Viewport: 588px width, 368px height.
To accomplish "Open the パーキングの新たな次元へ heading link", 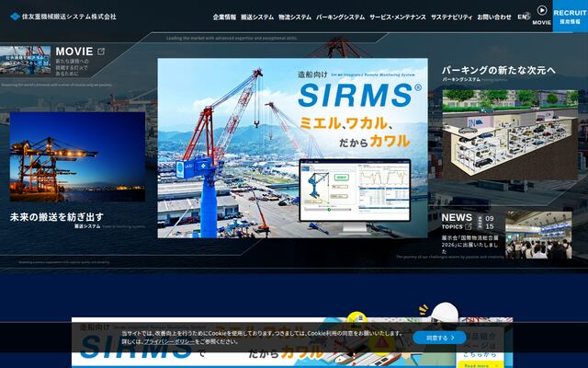I will pyautogui.click(x=498, y=70).
